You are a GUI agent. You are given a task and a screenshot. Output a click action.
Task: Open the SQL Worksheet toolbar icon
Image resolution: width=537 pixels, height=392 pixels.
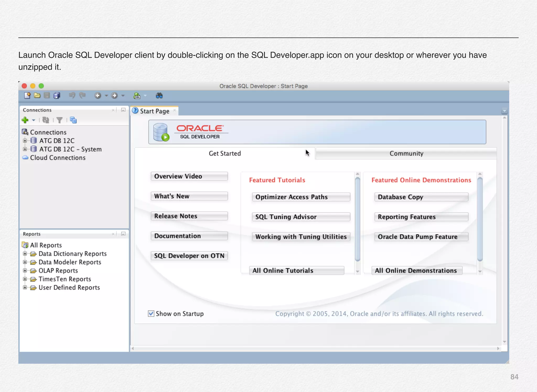[137, 96]
